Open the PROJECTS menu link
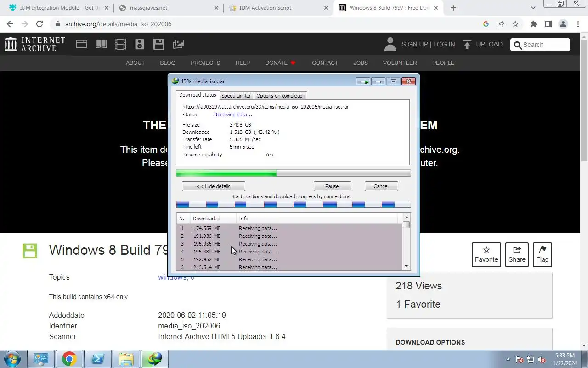This screenshot has height=368, width=588. click(205, 63)
